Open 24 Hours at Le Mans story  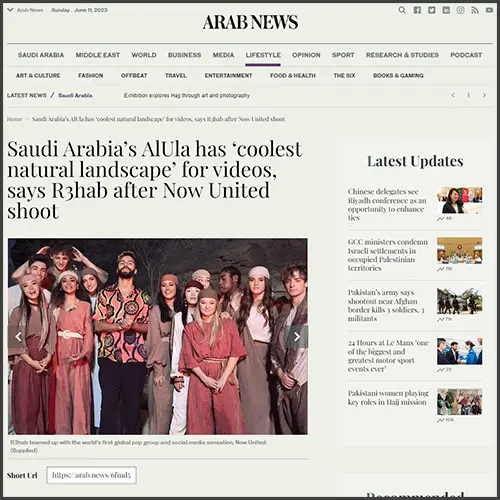coord(388,356)
